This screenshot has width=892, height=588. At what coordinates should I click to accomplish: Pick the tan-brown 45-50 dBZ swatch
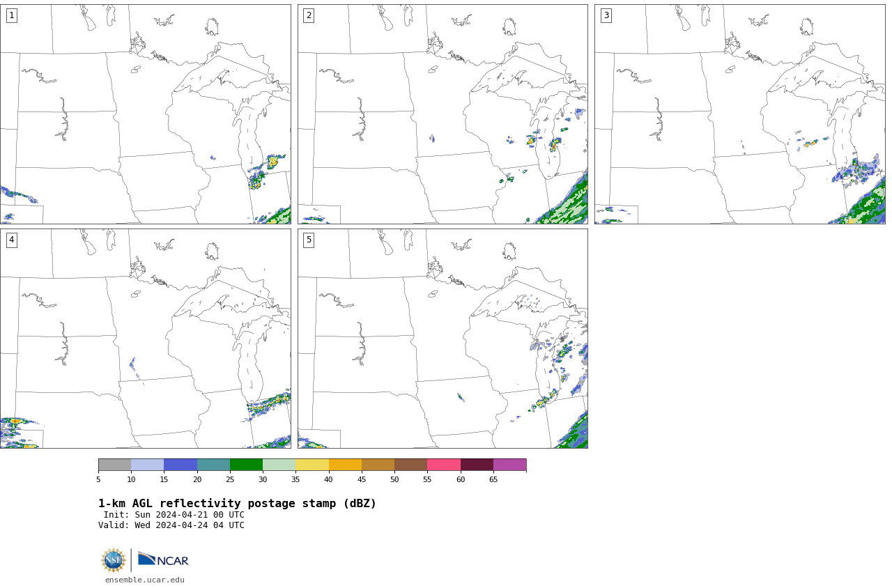[x=378, y=465]
